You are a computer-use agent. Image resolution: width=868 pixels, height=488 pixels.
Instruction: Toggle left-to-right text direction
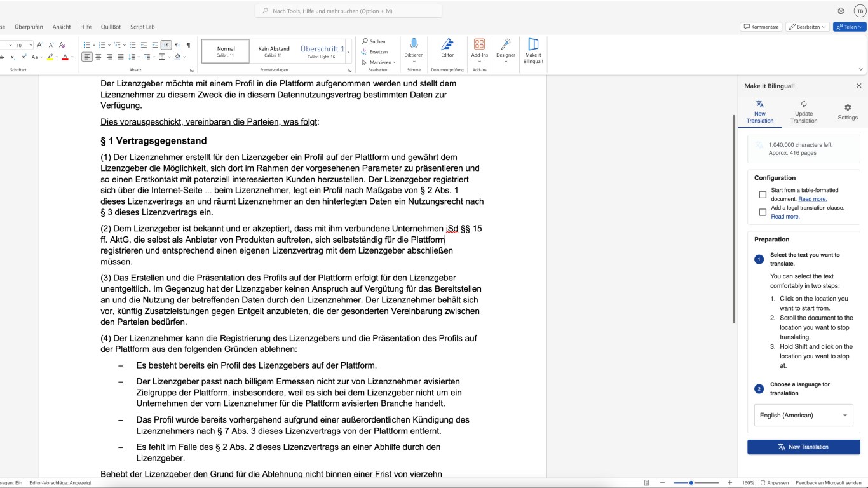pos(166,45)
